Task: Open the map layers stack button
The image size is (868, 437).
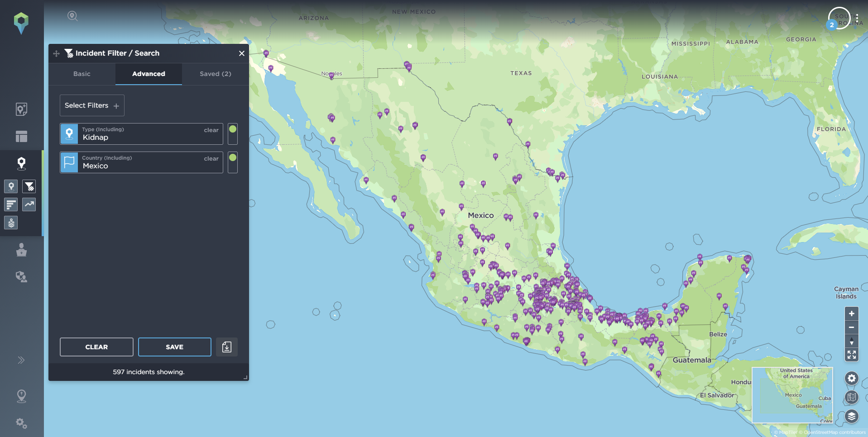Action: [x=852, y=416]
